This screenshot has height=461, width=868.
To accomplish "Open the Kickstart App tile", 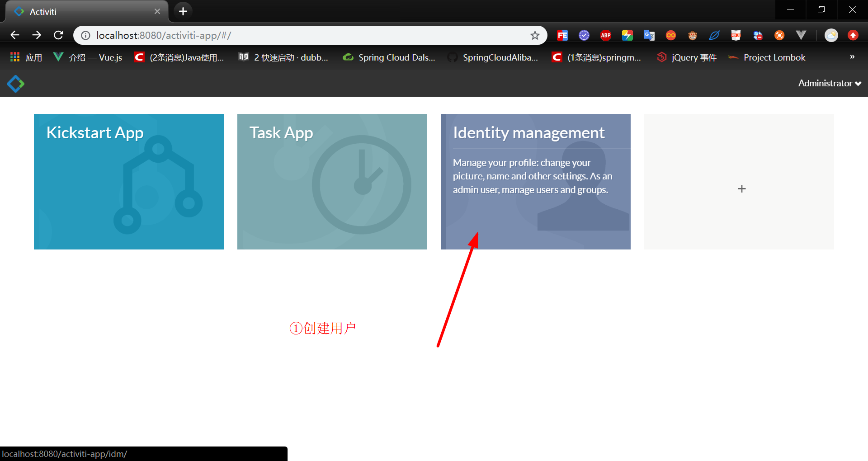I will [129, 182].
